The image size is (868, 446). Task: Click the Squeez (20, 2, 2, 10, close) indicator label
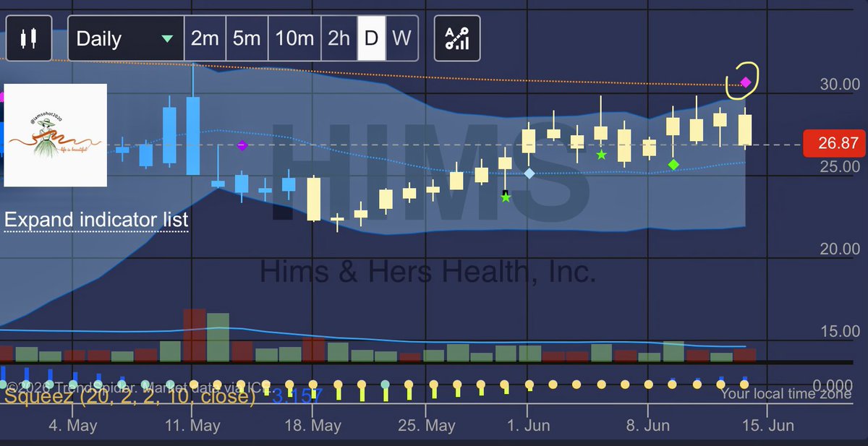pyautogui.click(x=130, y=396)
